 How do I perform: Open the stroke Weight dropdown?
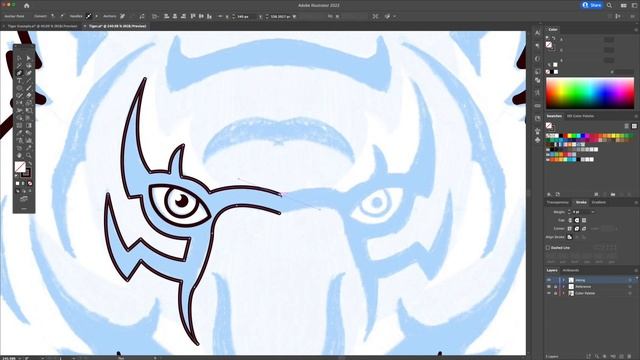[593, 212]
